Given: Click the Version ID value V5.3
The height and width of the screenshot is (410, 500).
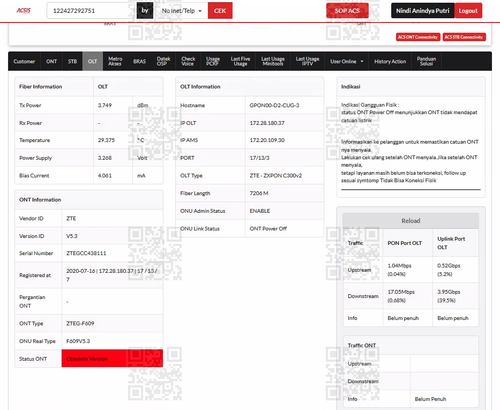Looking at the screenshot, I should click(72, 236).
